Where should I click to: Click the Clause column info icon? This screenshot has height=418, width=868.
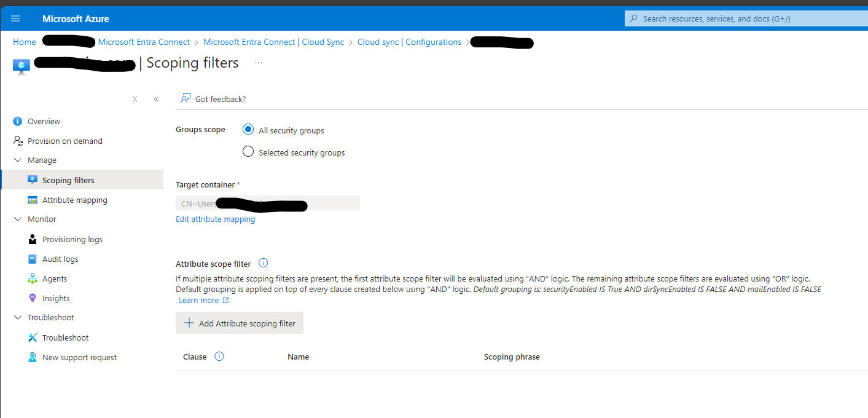[219, 356]
